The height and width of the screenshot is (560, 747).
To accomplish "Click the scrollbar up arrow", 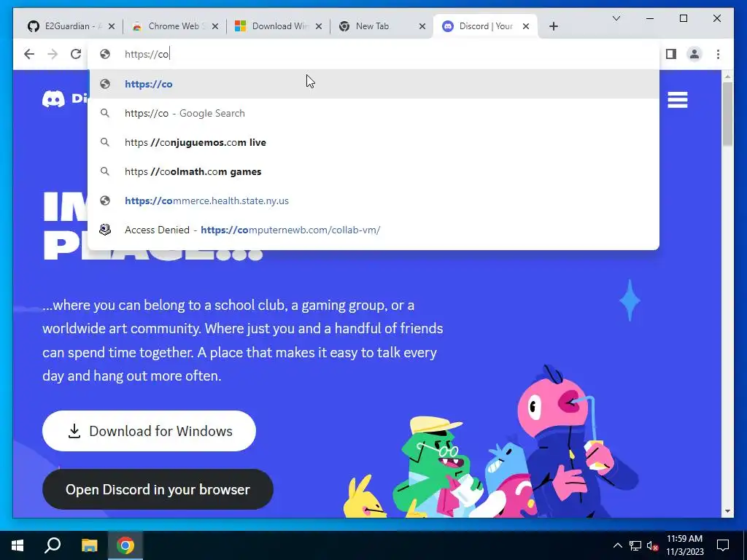I will [727, 76].
